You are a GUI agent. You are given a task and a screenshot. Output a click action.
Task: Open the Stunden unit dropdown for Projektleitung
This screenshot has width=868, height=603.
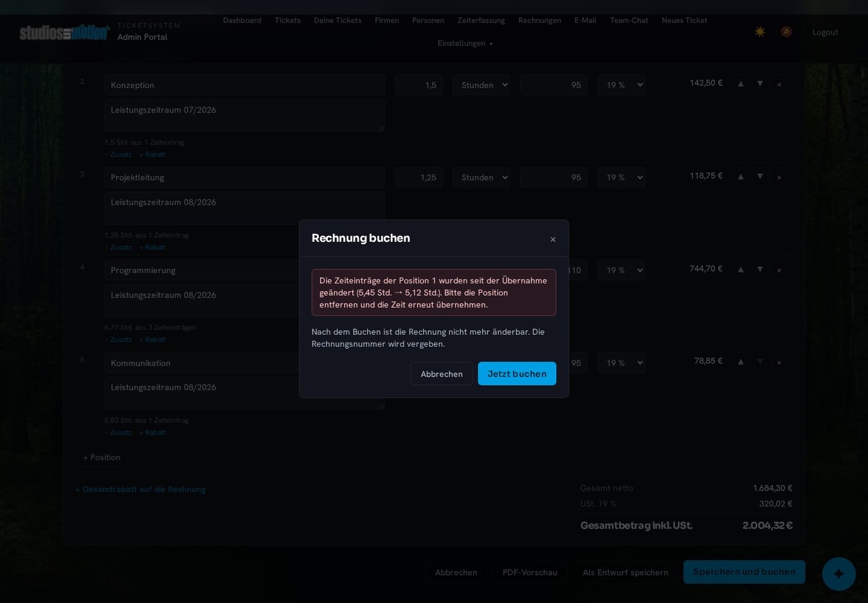tap(482, 177)
